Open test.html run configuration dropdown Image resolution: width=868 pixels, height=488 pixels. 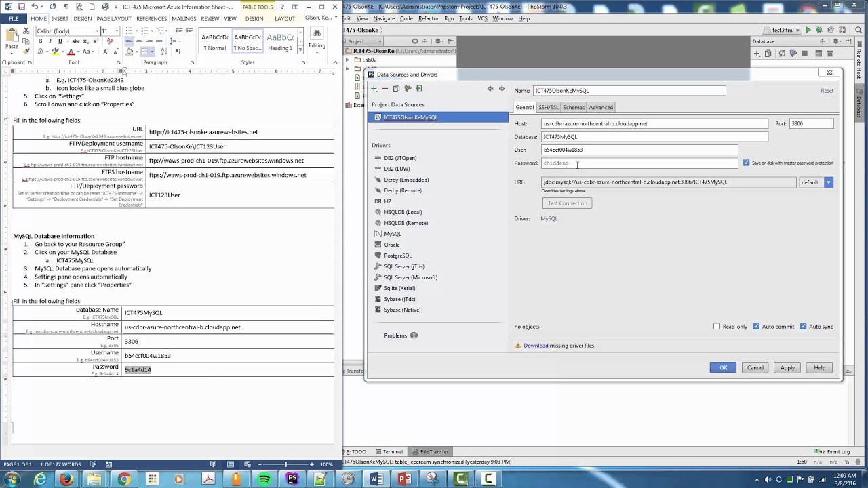coord(783,30)
